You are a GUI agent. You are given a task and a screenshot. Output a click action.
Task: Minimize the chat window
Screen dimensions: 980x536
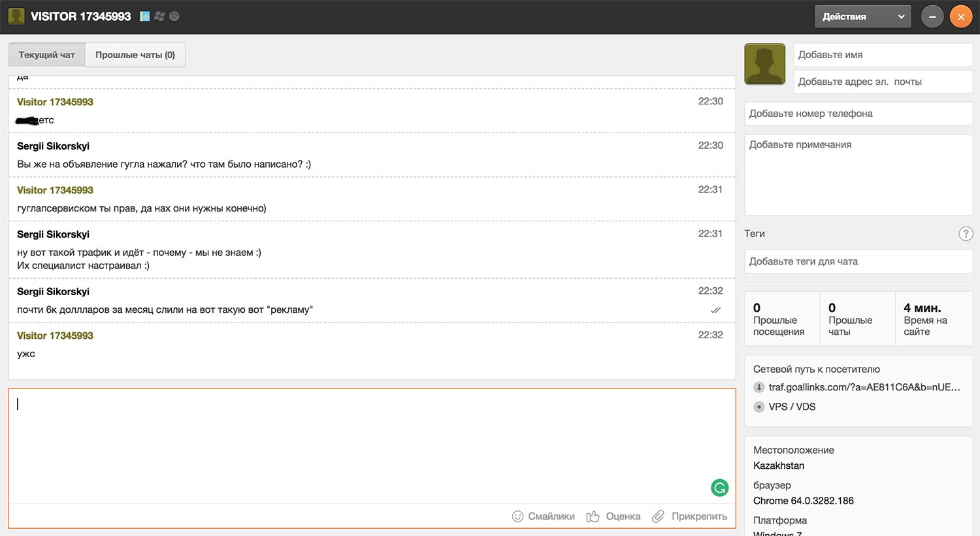(932, 17)
